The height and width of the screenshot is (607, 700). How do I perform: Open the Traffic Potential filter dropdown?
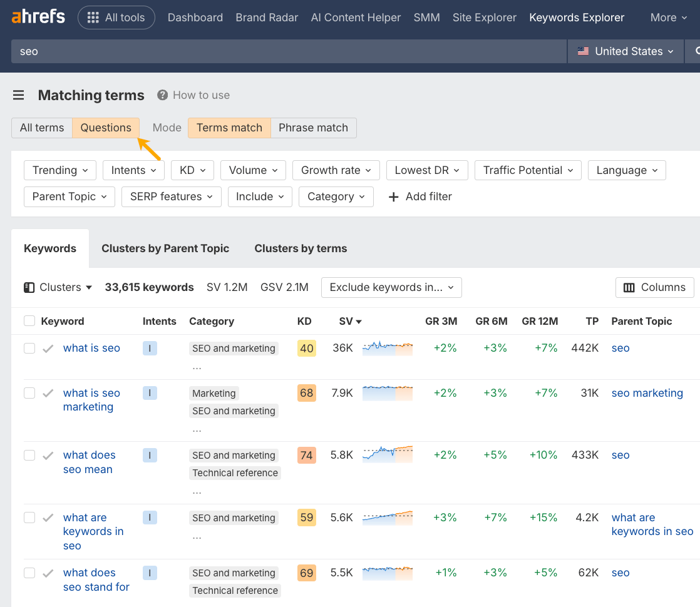[528, 170]
